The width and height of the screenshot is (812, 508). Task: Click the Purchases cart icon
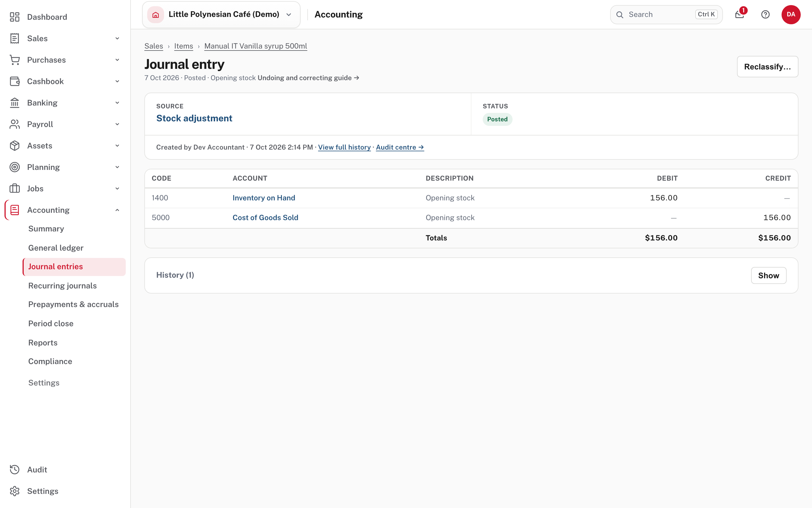(x=14, y=60)
